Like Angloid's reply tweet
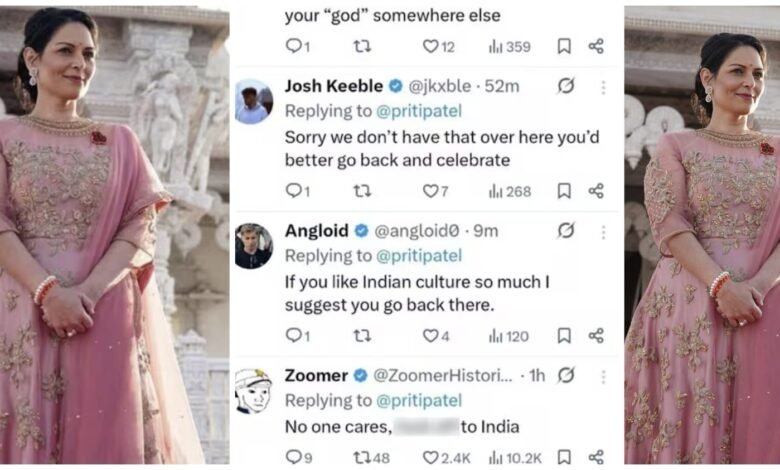 pos(430,336)
